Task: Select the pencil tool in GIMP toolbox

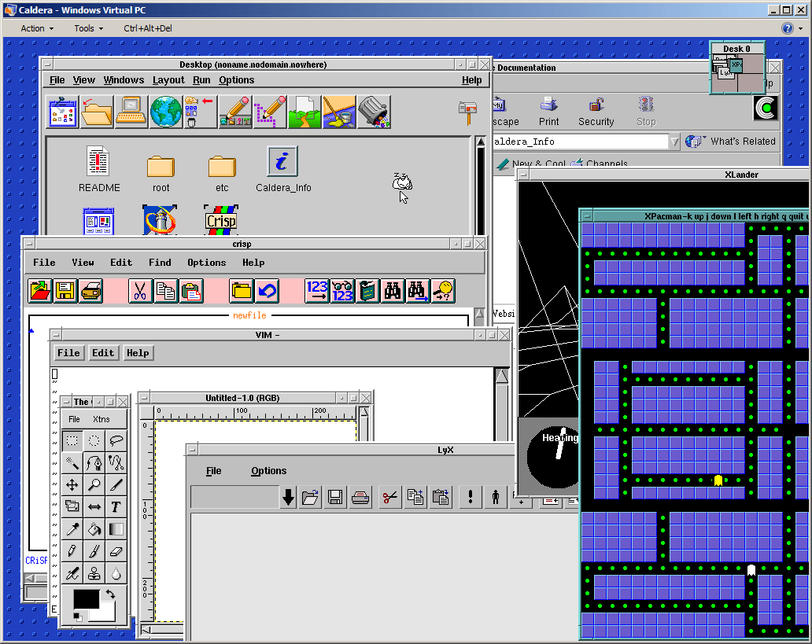Action: click(x=72, y=551)
